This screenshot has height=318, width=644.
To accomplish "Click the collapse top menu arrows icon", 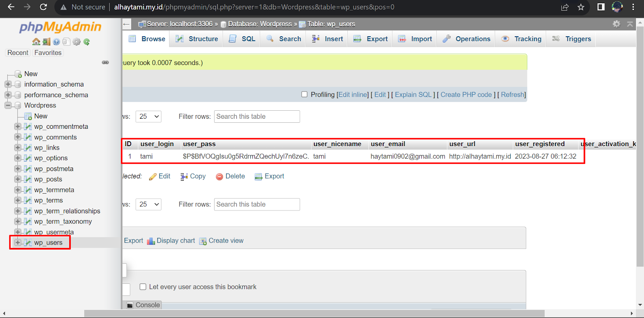I will pos(630,24).
